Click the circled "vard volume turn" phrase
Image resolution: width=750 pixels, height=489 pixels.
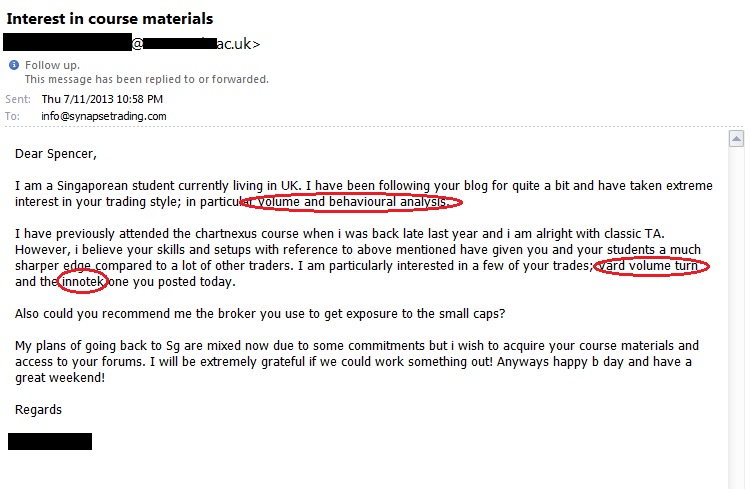(x=650, y=266)
